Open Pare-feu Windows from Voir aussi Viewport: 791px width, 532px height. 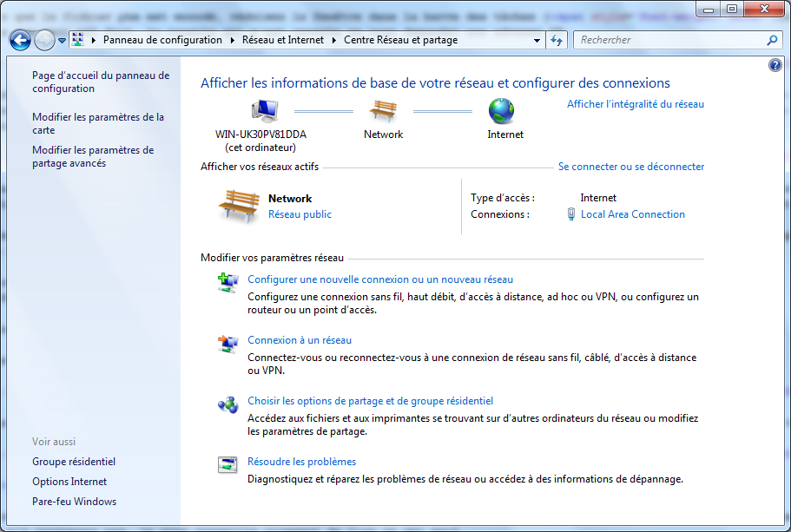click(74, 502)
